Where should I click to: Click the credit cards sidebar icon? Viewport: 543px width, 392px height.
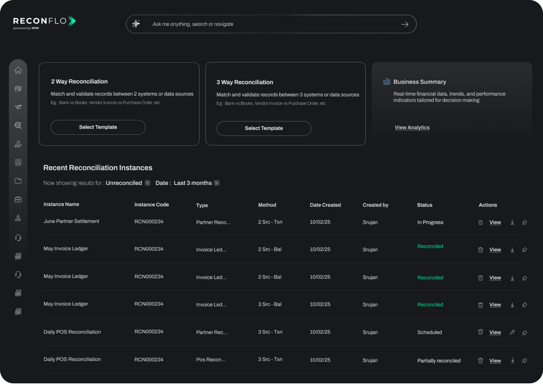[18, 89]
